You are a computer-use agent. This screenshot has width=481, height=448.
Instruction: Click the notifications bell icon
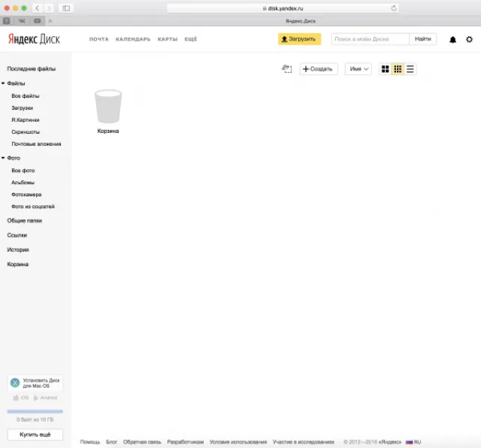[x=452, y=39]
